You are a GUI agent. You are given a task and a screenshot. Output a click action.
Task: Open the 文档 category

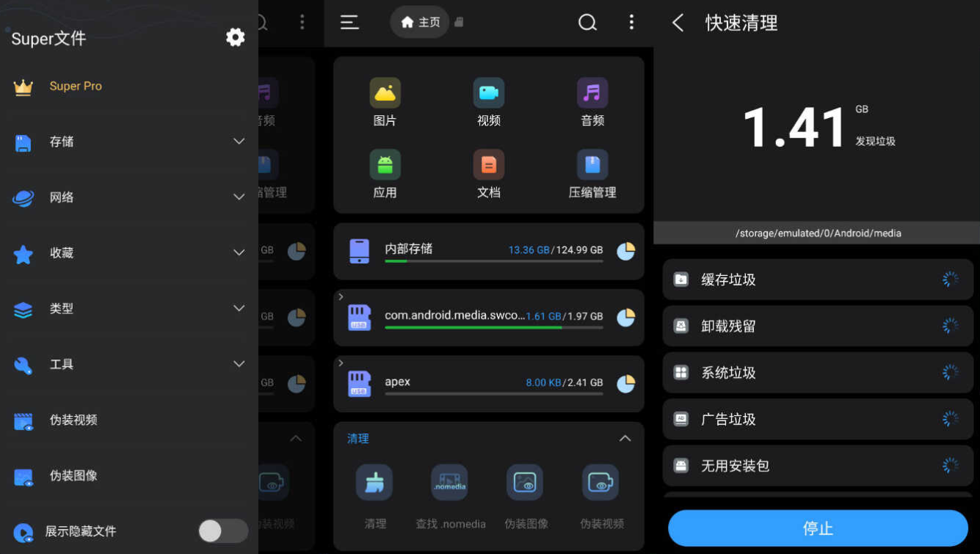[x=488, y=175]
